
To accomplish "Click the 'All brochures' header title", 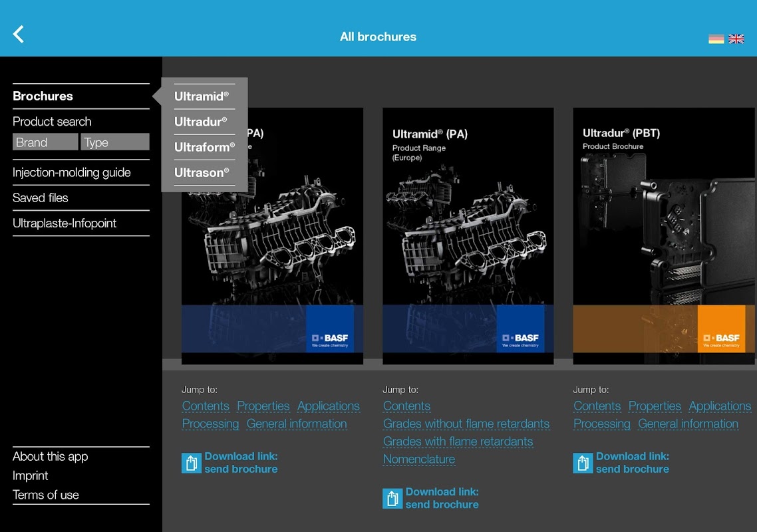I will point(378,37).
